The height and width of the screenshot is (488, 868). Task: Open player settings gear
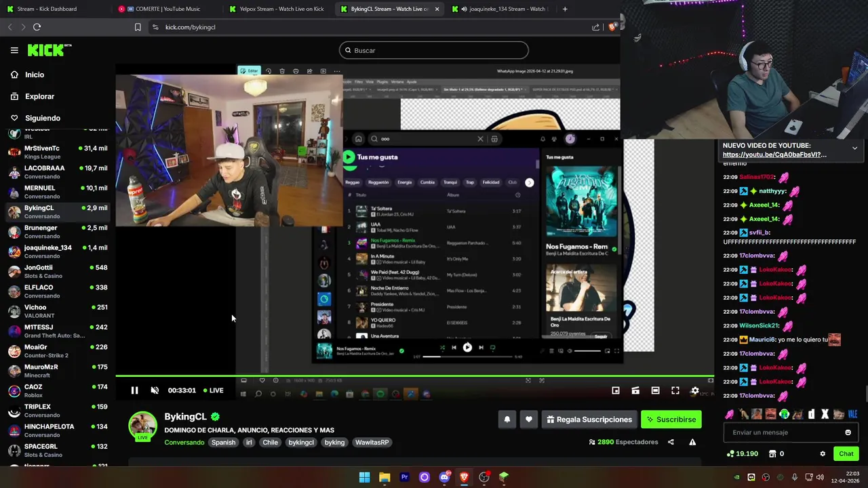coord(694,390)
